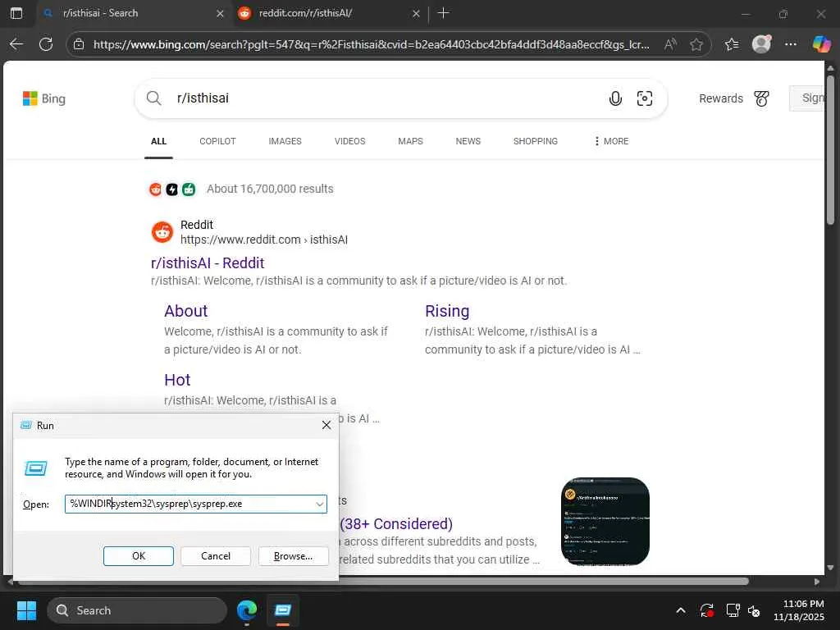Viewport: 840px width, 630px height.
Task: Click the https://www.reddit.com › isthisAI URL text
Action: click(263, 240)
